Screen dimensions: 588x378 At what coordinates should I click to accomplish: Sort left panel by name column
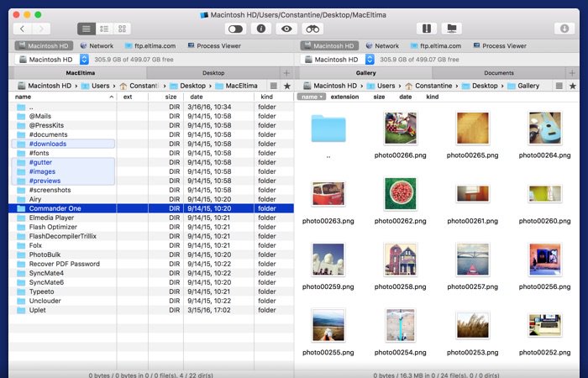(x=63, y=97)
